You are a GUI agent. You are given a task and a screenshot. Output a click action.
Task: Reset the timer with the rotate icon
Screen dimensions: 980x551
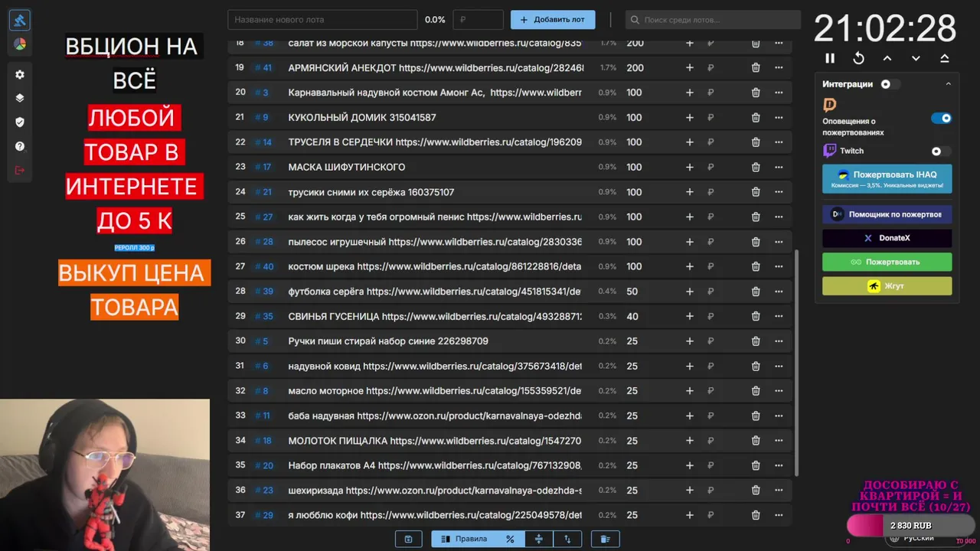859,58
